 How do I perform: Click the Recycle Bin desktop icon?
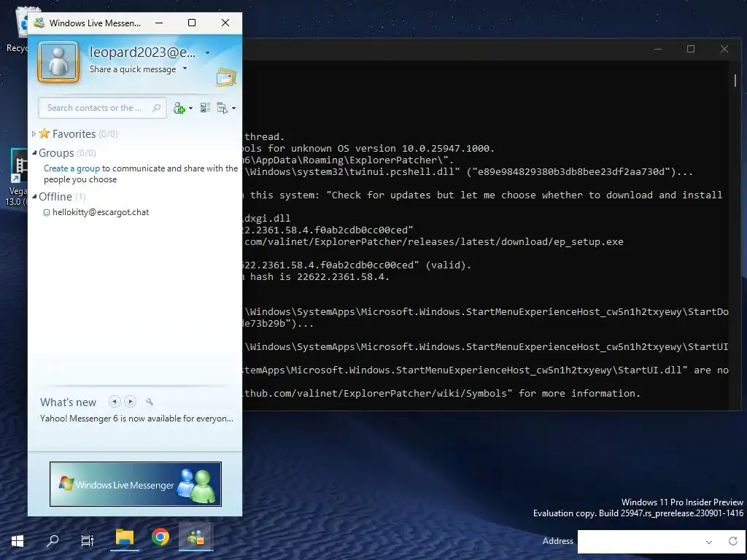[19, 29]
